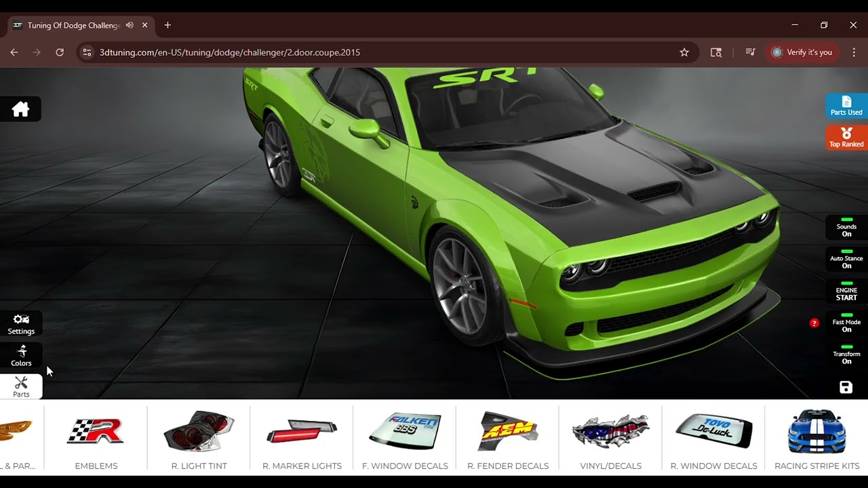Bookmark this page with star icon
868x488 pixels.
(x=684, y=52)
